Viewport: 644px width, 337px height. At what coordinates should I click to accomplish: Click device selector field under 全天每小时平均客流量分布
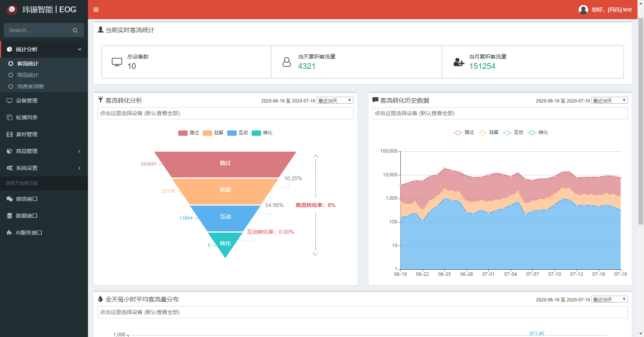pos(362,312)
